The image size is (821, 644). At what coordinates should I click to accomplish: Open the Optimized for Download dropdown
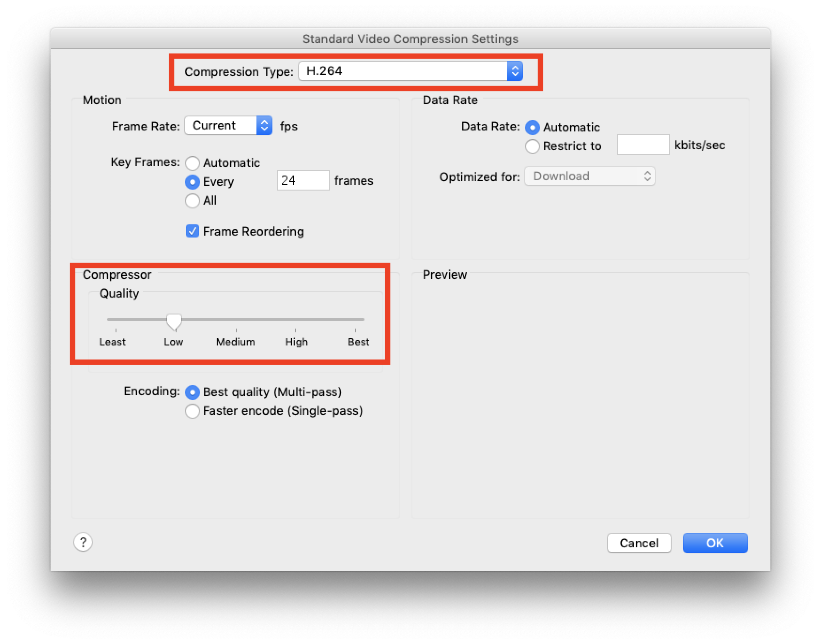point(589,176)
